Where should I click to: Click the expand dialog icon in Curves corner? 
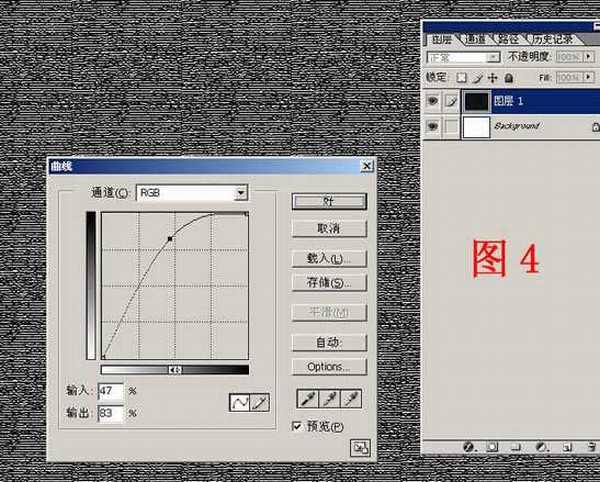point(358,449)
